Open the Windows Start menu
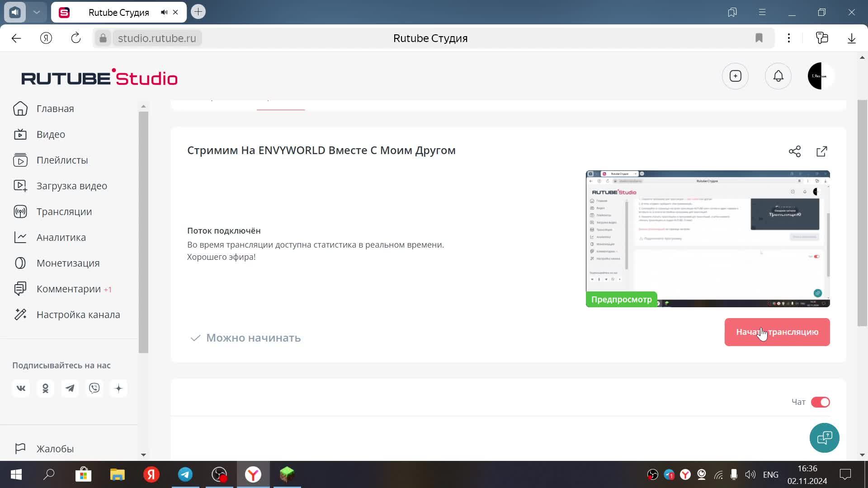Screen dimensions: 868x488 (x=16, y=474)
